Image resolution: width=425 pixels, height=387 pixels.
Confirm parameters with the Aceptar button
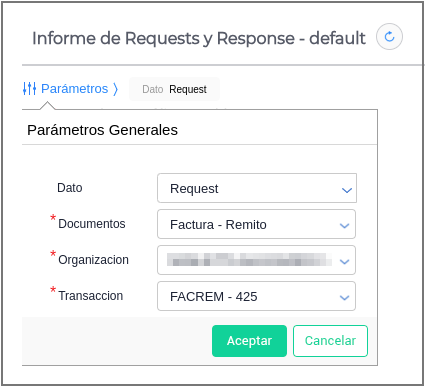249,341
